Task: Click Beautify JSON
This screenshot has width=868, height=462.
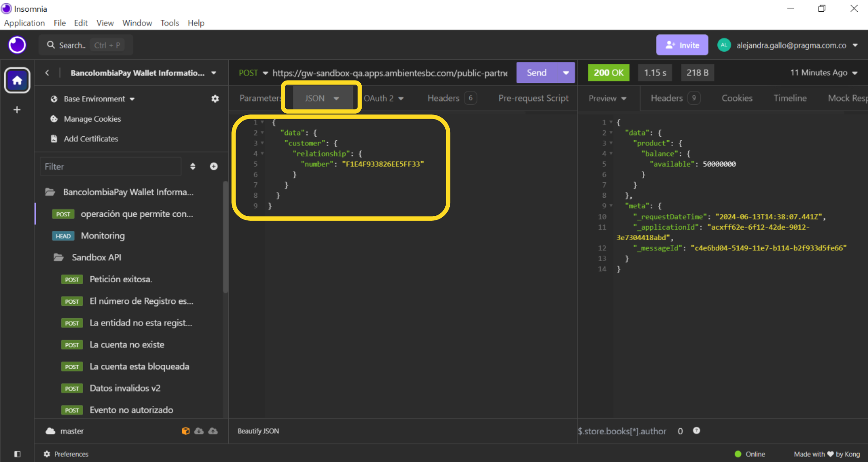Action: (258, 431)
